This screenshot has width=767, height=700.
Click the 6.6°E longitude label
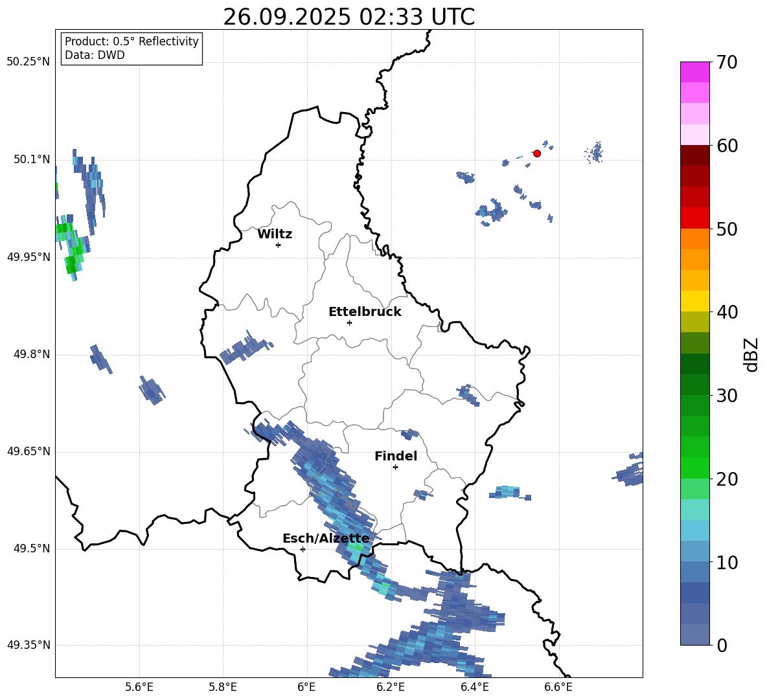pos(558,687)
